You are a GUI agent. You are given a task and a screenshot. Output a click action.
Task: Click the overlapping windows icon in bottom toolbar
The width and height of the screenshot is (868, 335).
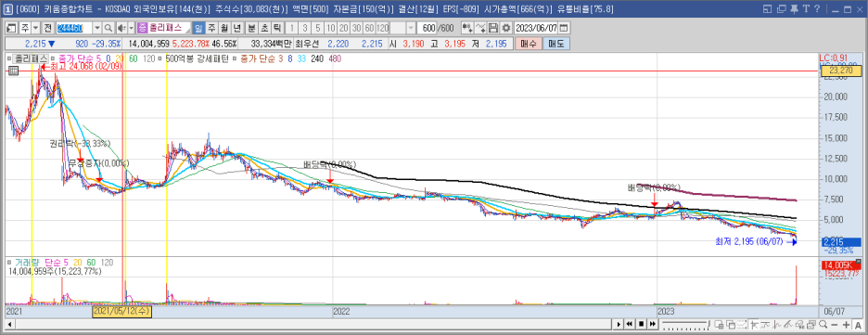pos(730,324)
